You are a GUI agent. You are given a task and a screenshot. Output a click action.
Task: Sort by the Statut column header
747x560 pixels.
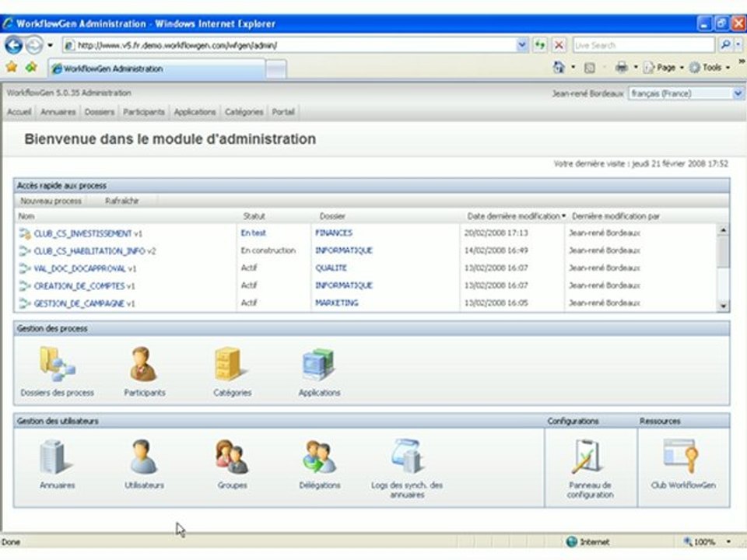254,216
